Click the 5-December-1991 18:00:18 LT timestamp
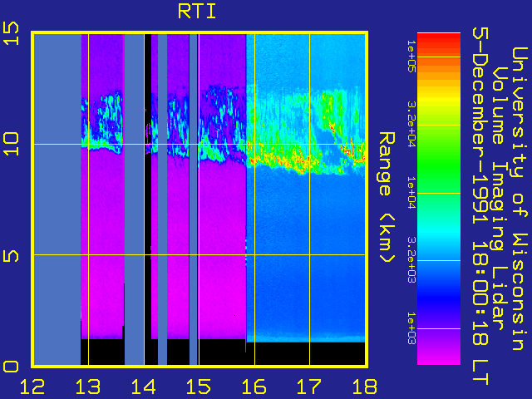Screen dimensions: 532x399 [480, 207]
